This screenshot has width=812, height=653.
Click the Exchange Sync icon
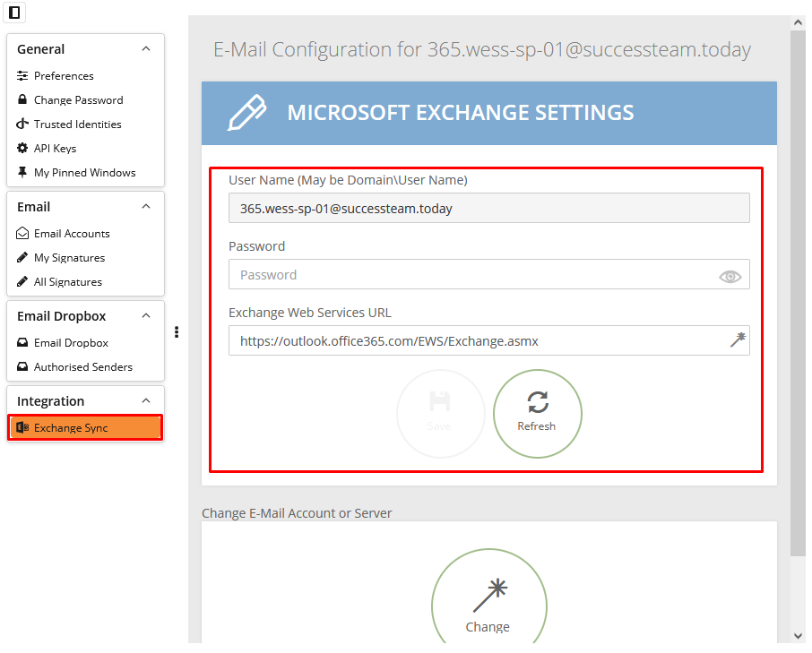[22, 427]
